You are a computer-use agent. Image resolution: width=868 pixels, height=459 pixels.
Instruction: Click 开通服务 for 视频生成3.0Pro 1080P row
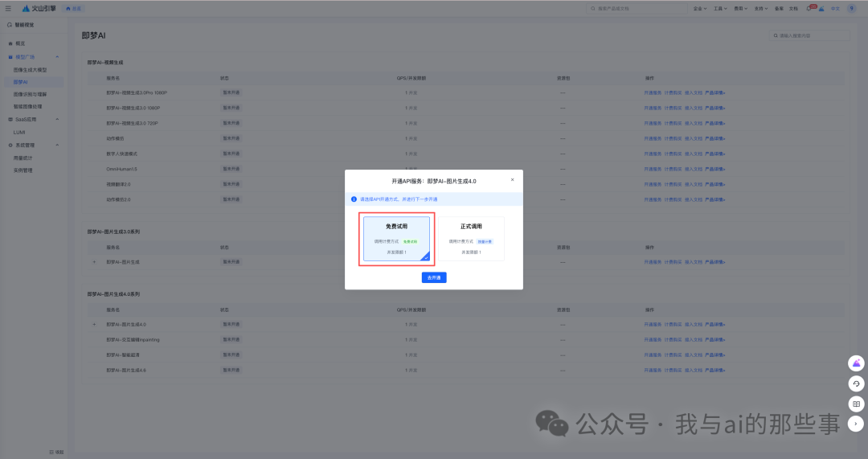pyautogui.click(x=653, y=92)
